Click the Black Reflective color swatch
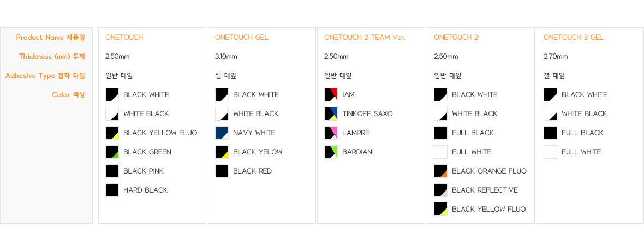This screenshot has width=644, height=251. [440, 190]
